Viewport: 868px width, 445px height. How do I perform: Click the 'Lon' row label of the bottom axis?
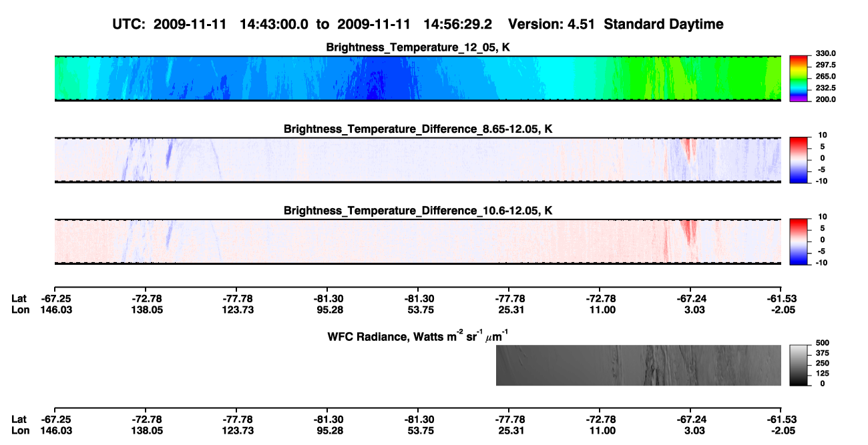click(20, 430)
